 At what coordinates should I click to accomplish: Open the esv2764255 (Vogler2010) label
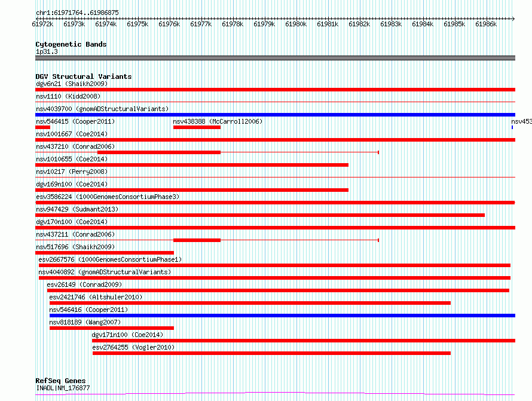click(133, 347)
